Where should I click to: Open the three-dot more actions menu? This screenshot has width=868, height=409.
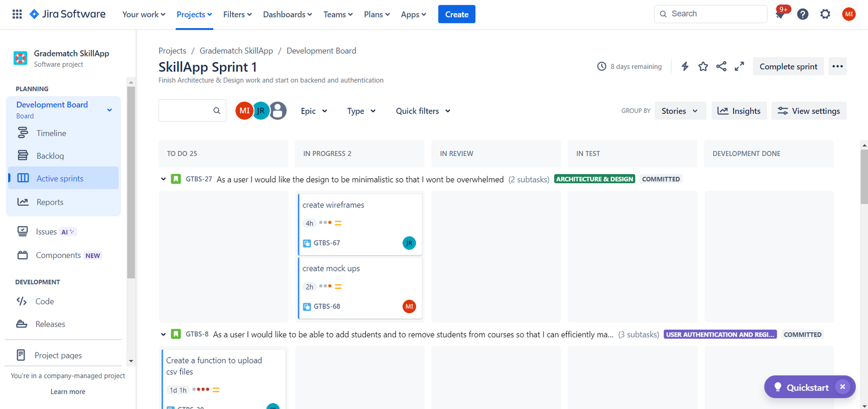(x=838, y=66)
